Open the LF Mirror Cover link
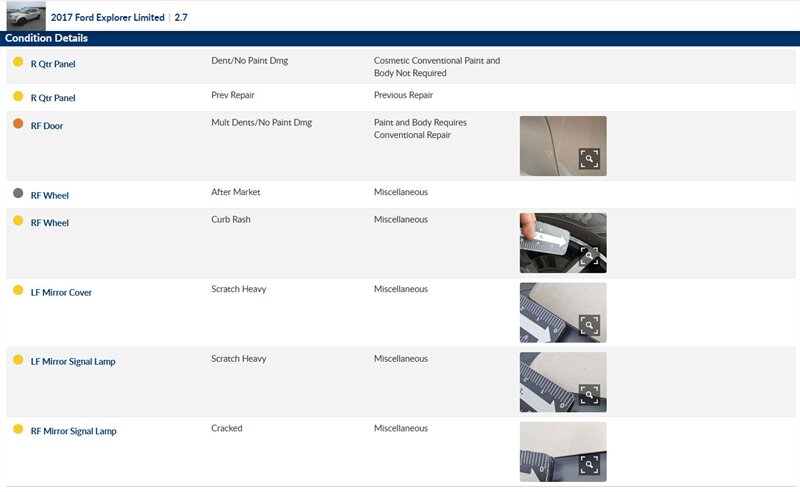Viewport: 800px width, 492px height. 61,292
